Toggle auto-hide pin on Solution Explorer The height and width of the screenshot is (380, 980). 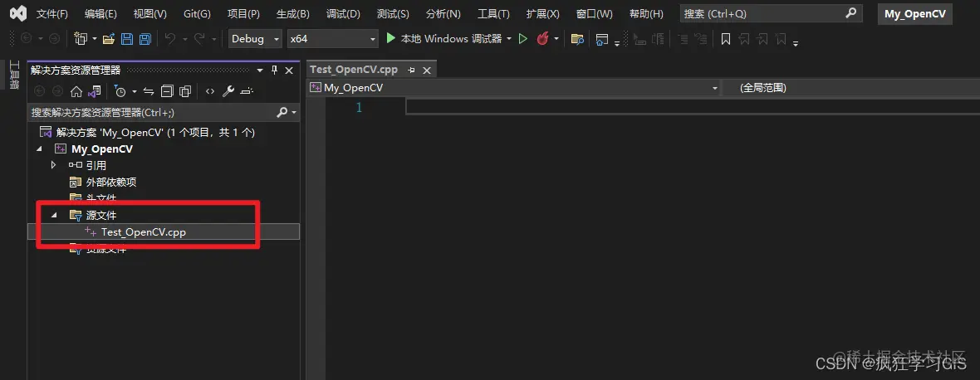274,71
